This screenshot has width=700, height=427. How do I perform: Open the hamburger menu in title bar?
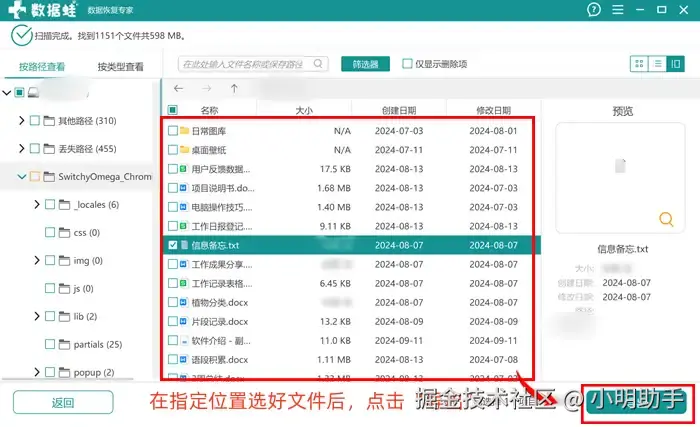[618, 9]
